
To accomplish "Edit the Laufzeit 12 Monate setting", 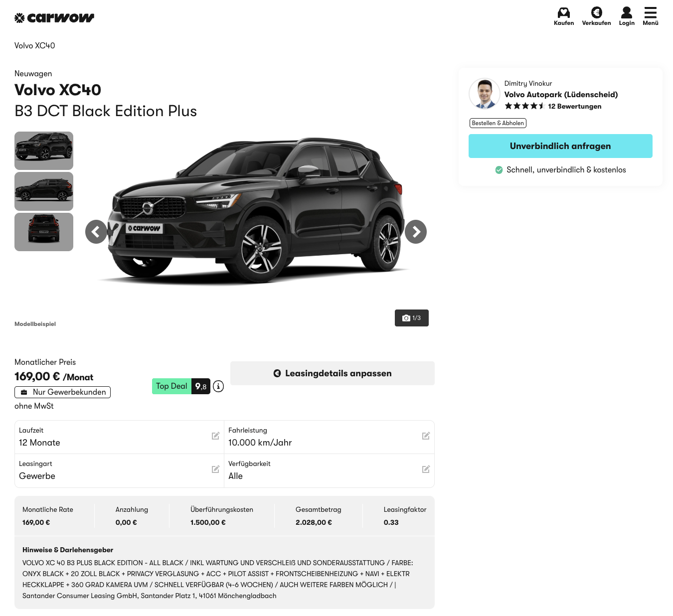I will click(x=215, y=436).
